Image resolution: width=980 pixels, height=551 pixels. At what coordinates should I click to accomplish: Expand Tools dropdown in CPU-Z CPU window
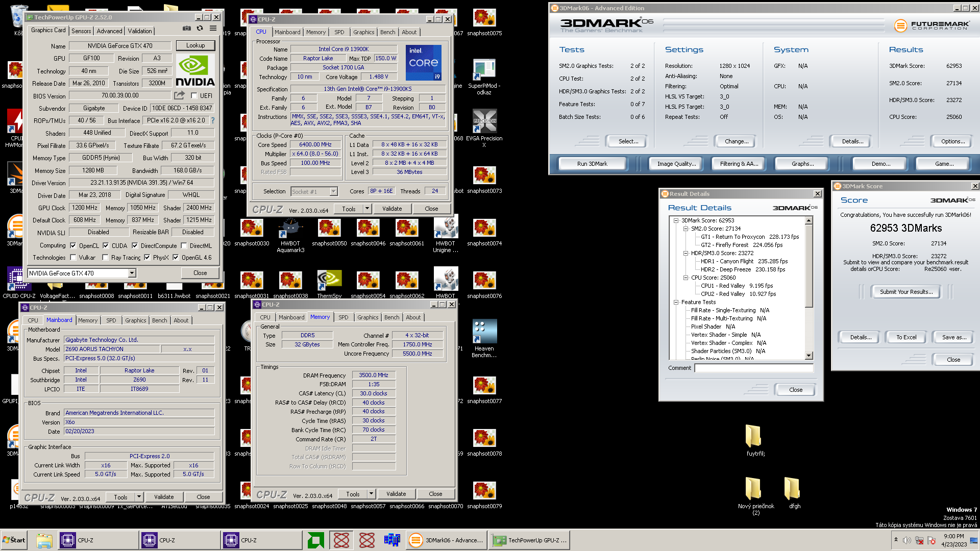click(x=367, y=209)
